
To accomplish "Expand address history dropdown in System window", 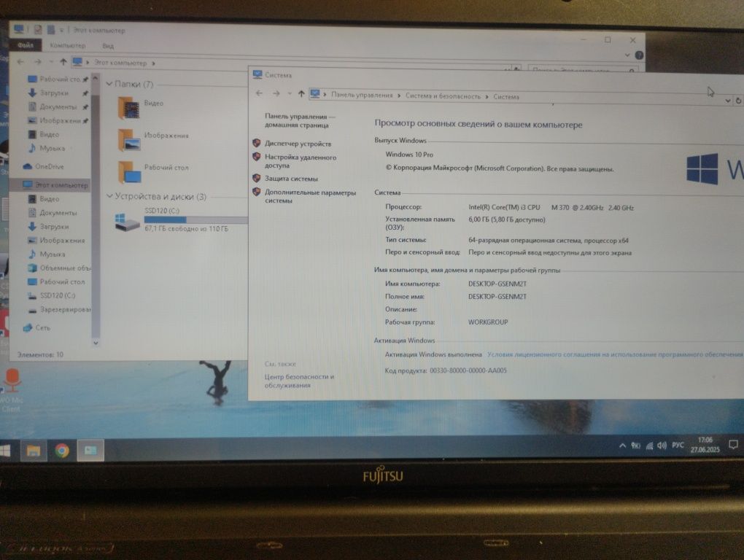I will [x=728, y=101].
